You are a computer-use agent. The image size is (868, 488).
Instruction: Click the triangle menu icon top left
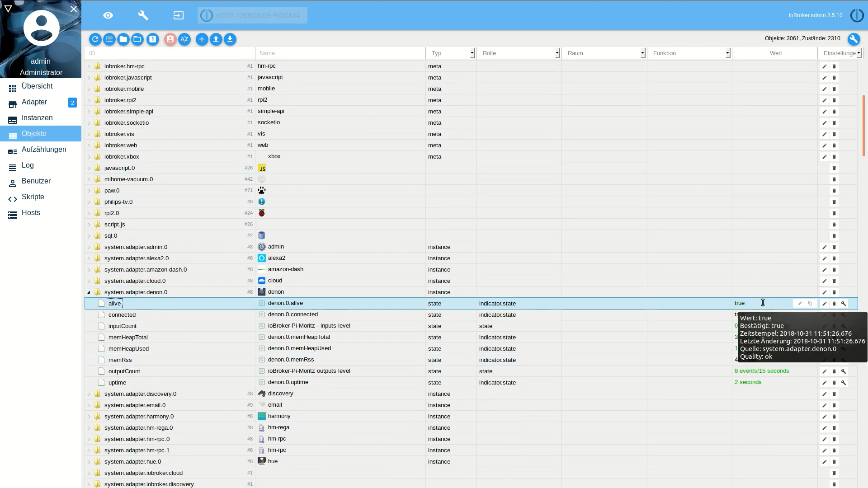pos(8,9)
